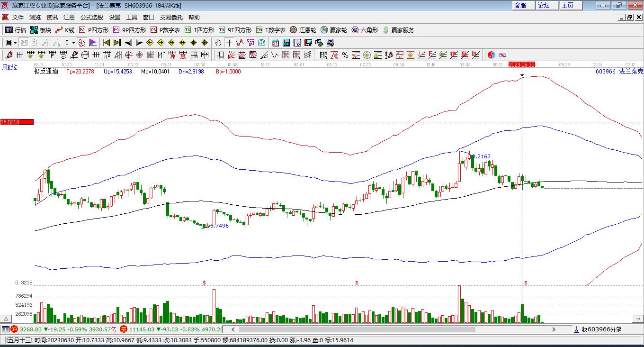Select the 2023-06-30 date marker
This screenshot has height=347, width=644.
pos(522,64)
